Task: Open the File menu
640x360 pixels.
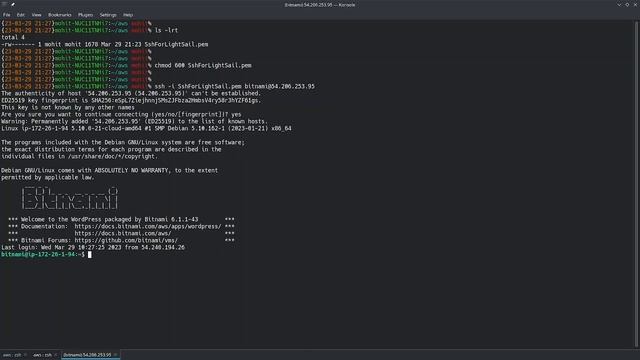Action: click(x=7, y=15)
